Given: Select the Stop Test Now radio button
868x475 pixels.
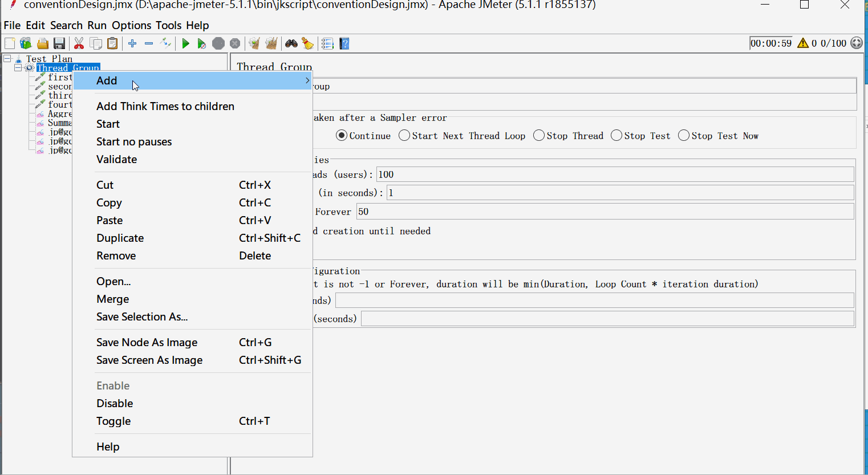Looking at the screenshot, I should 684,136.
